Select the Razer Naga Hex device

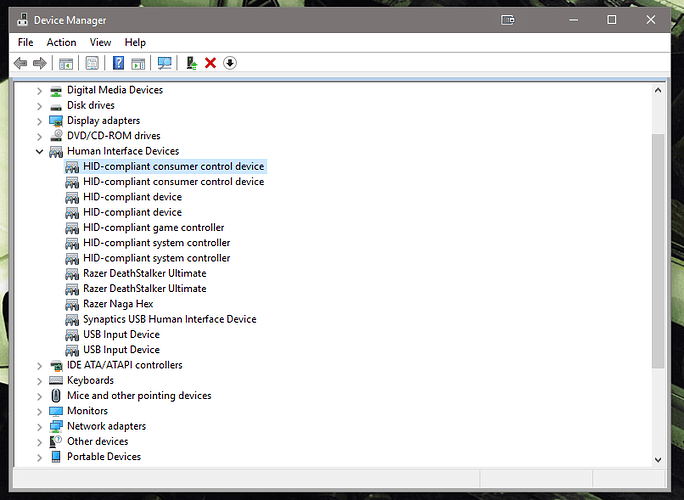pyautogui.click(x=117, y=304)
